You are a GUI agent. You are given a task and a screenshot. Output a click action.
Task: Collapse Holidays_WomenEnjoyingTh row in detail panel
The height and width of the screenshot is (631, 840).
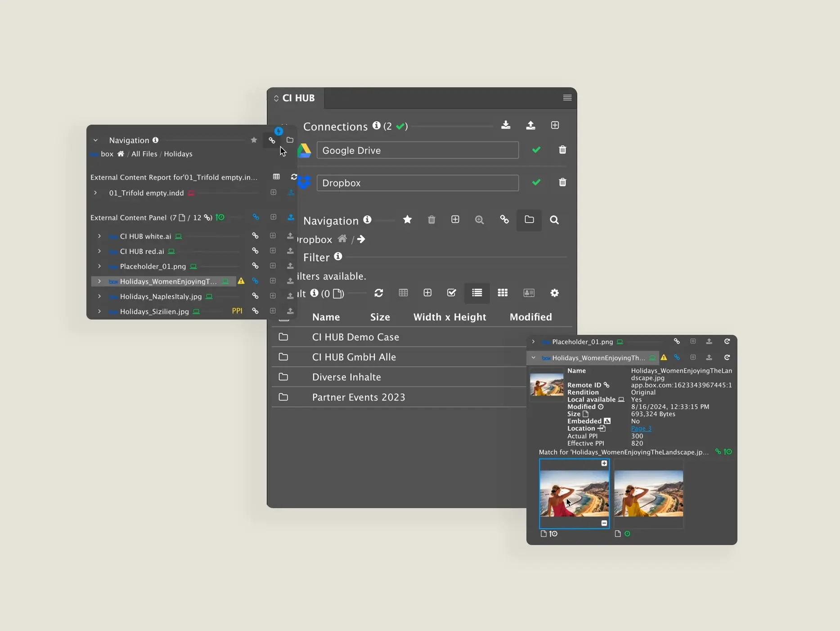[533, 358]
